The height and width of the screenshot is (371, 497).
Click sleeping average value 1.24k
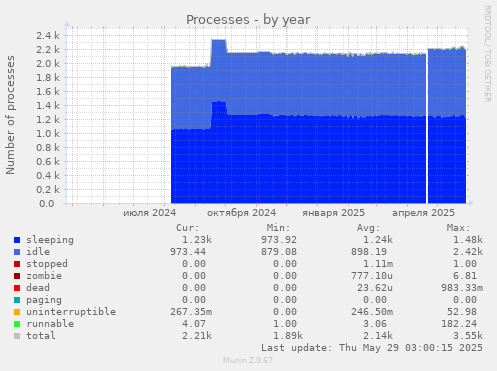coord(378,240)
